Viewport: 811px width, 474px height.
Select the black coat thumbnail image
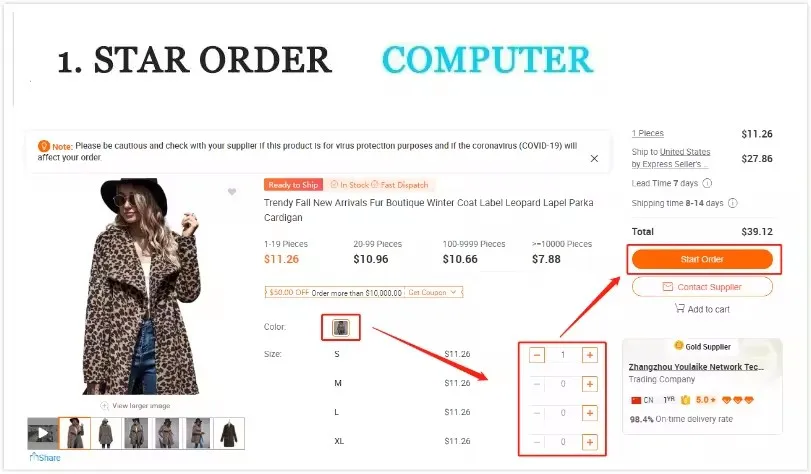229,433
